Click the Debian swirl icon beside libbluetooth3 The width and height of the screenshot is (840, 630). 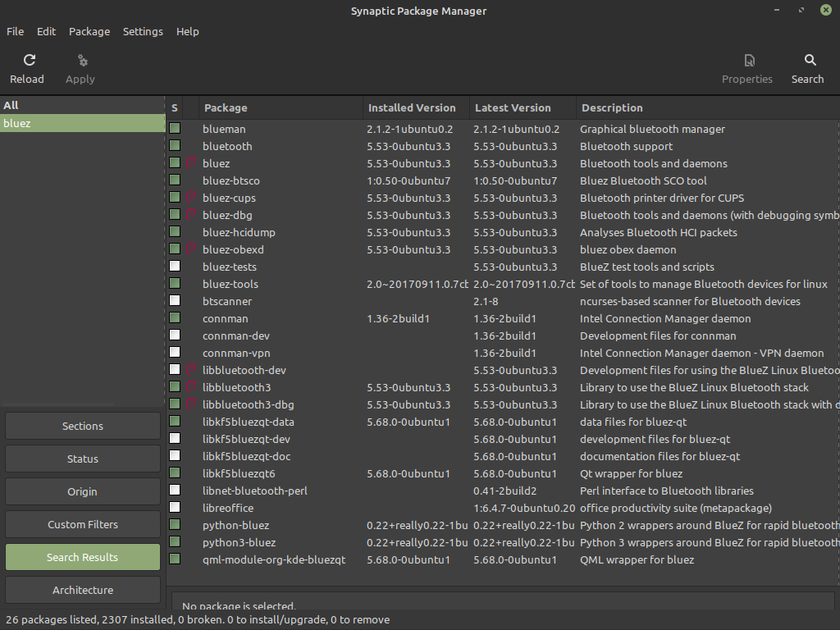pyautogui.click(x=191, y=387)
